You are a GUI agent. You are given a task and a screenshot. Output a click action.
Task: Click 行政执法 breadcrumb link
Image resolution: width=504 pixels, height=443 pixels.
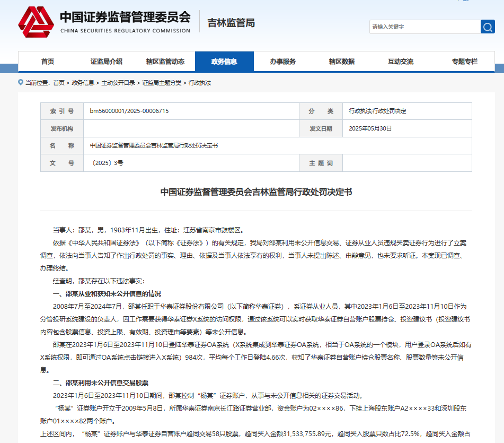tap(200, 83)
